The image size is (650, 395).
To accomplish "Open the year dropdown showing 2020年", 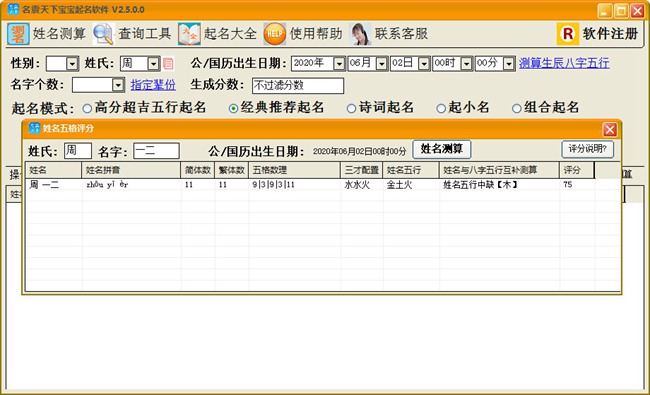I will pos(339,64).
